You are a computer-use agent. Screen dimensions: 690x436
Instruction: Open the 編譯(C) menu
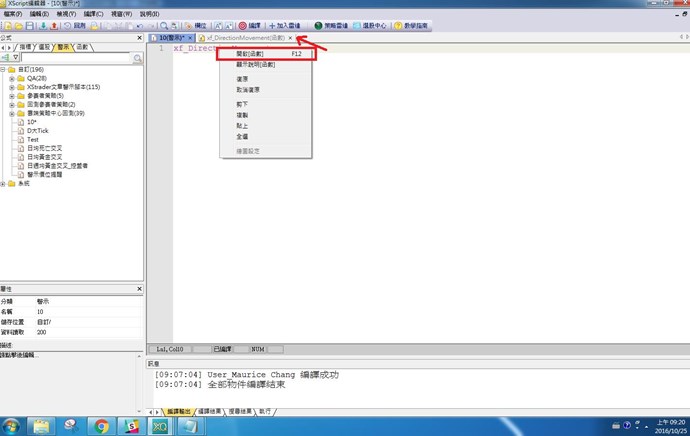click(x=93, y=14)
